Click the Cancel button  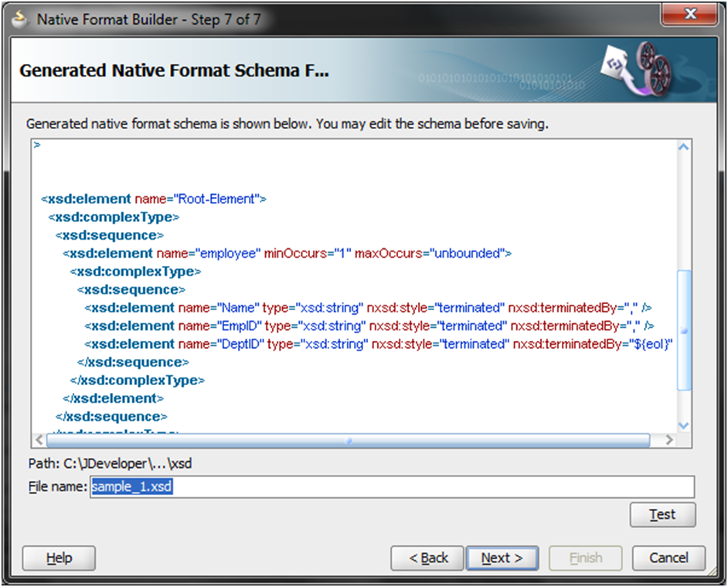[x=668, y=558]
